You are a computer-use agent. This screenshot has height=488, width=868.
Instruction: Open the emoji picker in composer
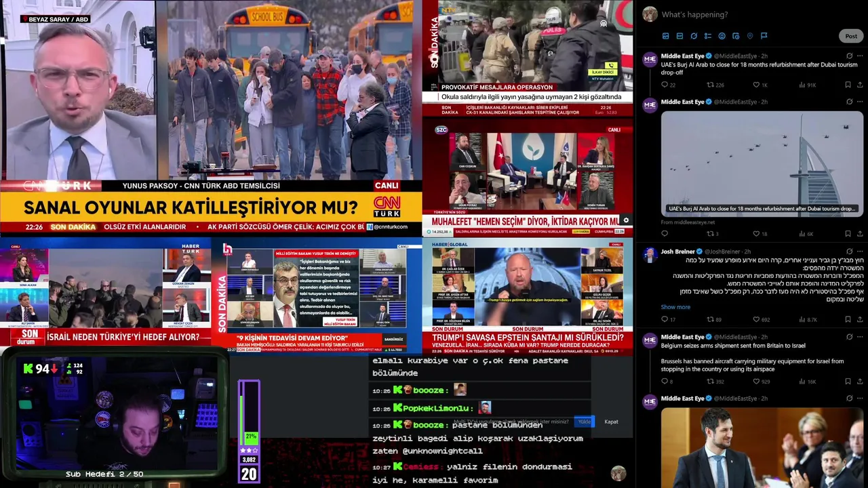pos(722,36)
